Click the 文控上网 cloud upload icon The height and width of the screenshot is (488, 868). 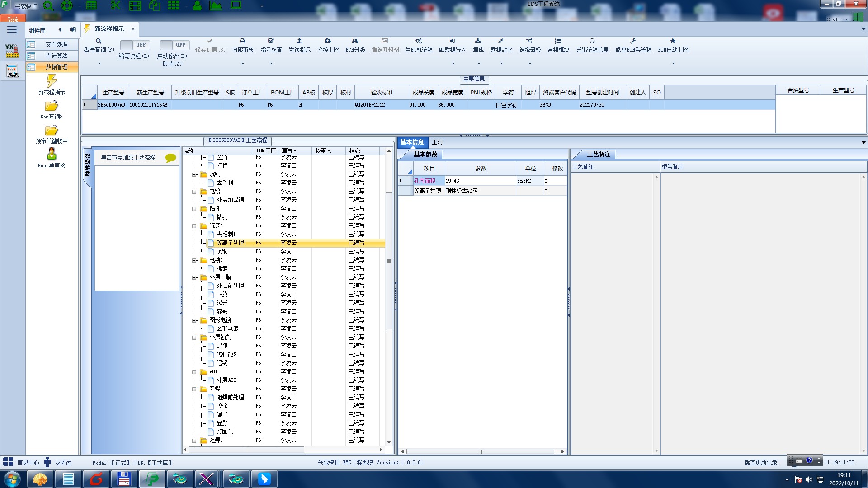(328, 41)
